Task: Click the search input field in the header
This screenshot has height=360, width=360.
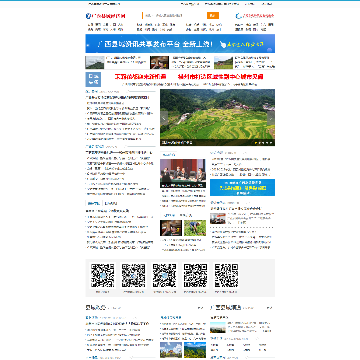Action: (x=175, y=15)
